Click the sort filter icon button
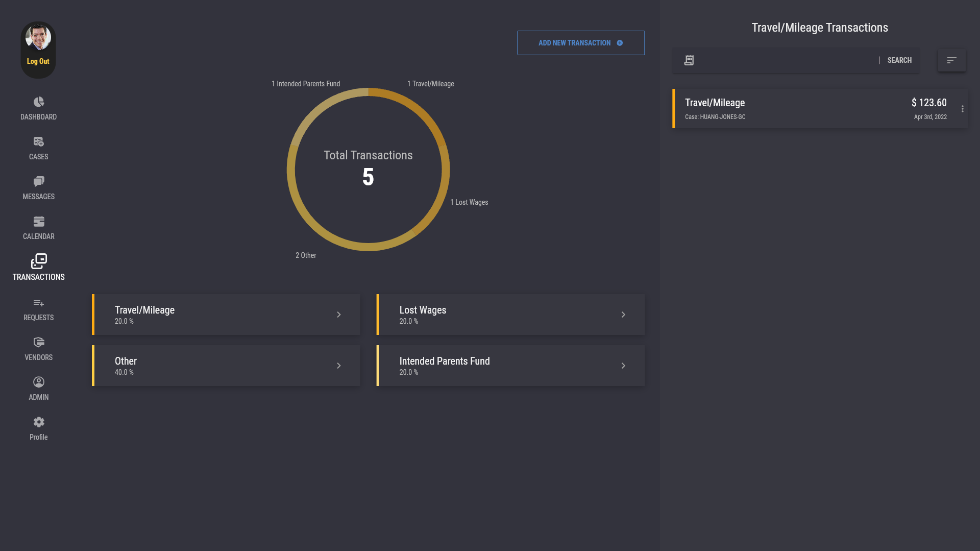 (951, 60)
